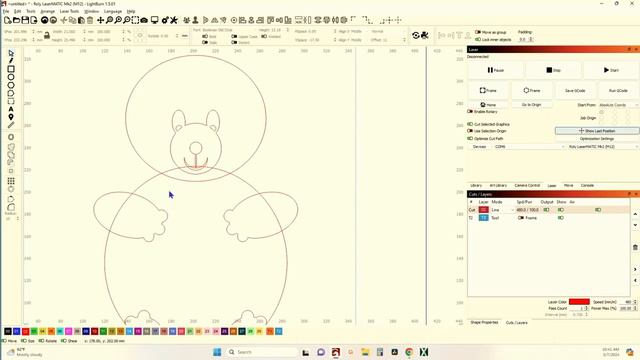The image size is (640, 360).
Task: Click Optimization Settings button
Action: click(x=597, y=139)
